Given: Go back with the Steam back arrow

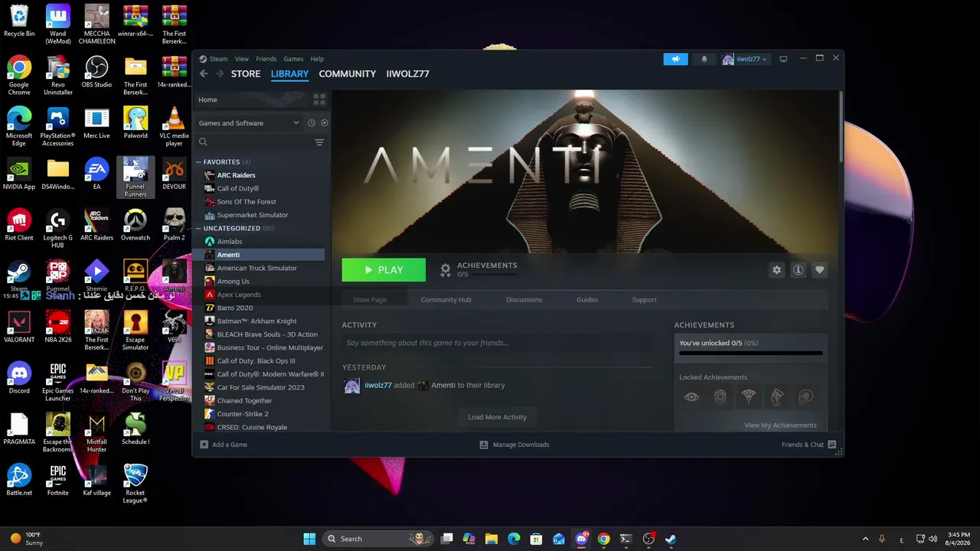Looking at the screenshot, I should (204, 74).
